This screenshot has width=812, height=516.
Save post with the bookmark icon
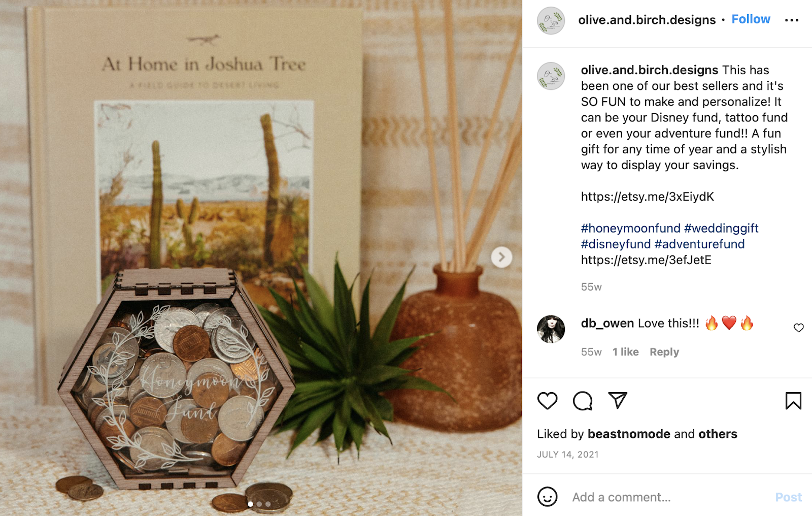(793, 401)
